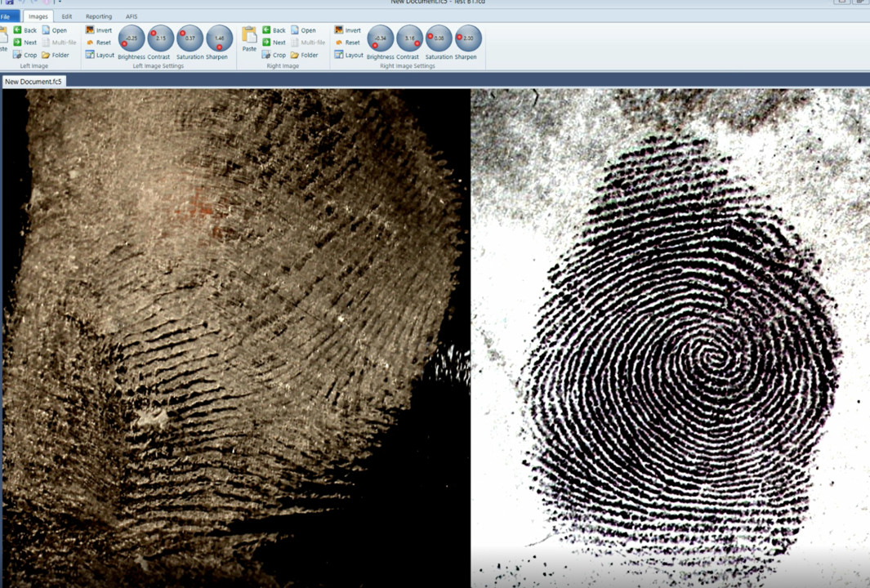
Task: Invert the left image
Action: 99,30
